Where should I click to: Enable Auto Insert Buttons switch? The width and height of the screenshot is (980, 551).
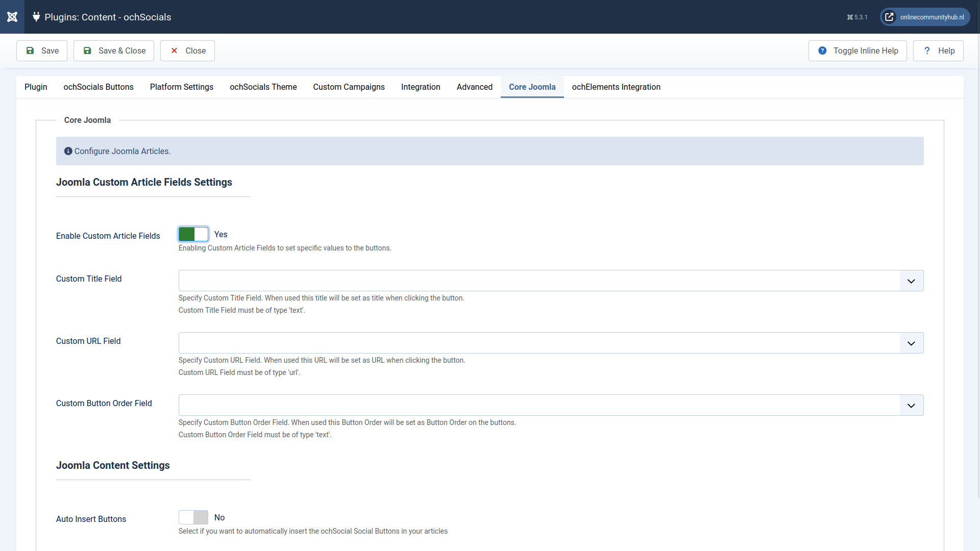pyautogui.click(x=193, y=517)
